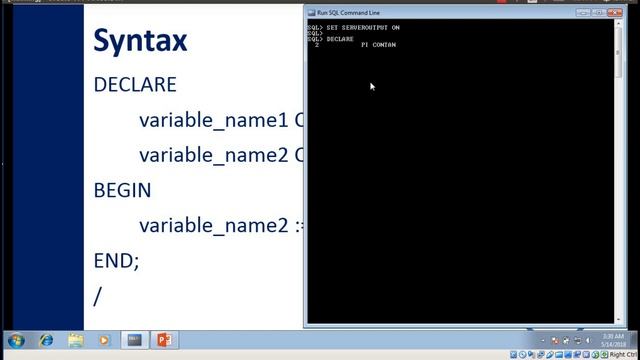Click green keyboard capture arrow beside Right Ctrl
The height and width of the screenshot is (360, 640).
tap(604, 355)
